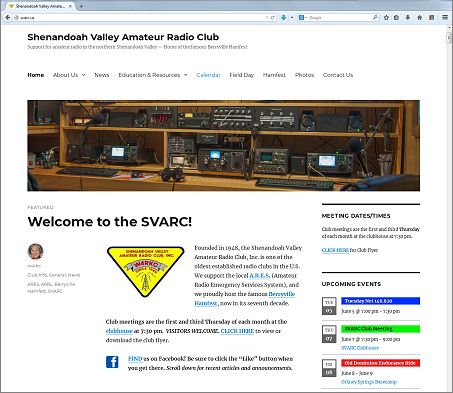This screenshot has width=453, height=393.
Task: Click the ARES tag link under author
Action: point(33,284)
